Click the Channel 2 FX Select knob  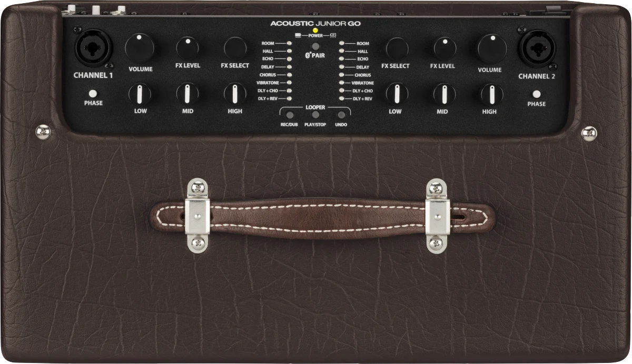pos(397,48)
